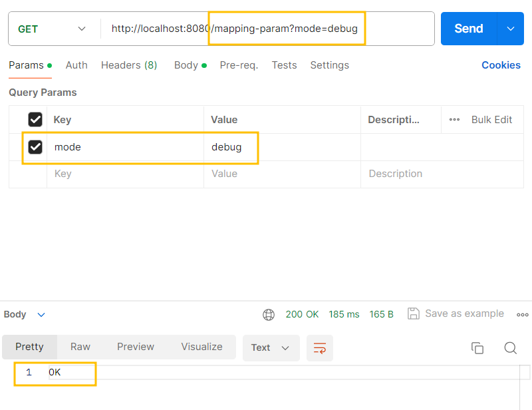Click the Cookies link
Screen dimensions: 532x410
(501, 65)
